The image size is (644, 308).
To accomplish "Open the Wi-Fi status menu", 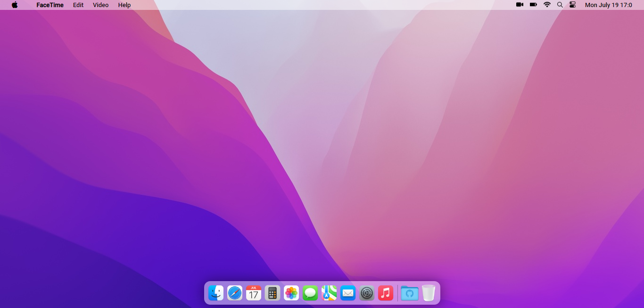I will coord(547,5).
